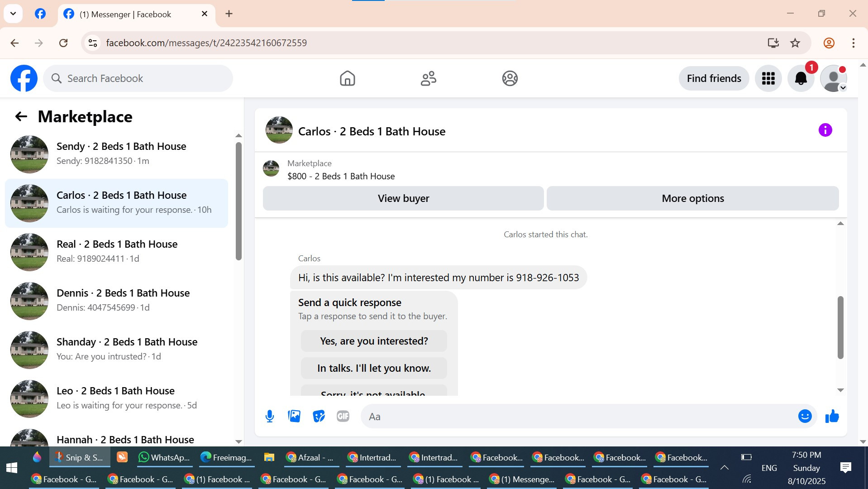Click the conversation list scrollbar thumb
This screenshot has height=489, width=868.
point(238,201)
